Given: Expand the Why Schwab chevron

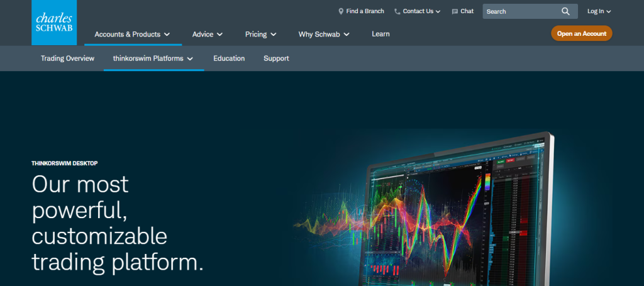Looking at the screenshot, I should tap(347, 35).
